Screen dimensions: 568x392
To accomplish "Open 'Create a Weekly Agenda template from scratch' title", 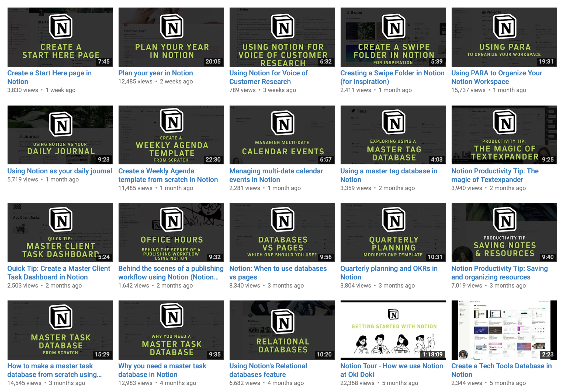I will pyautogui.click(x=168, y=175).
